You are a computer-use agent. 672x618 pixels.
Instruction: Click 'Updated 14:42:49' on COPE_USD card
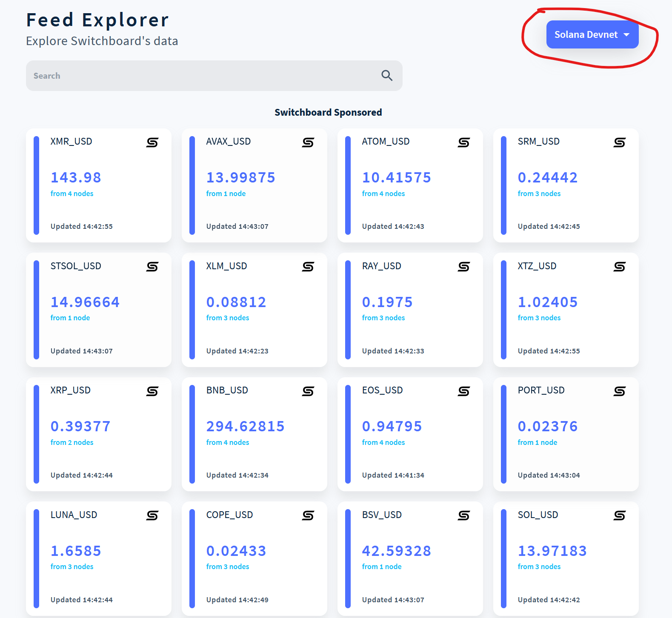click(x=237, y=600)
